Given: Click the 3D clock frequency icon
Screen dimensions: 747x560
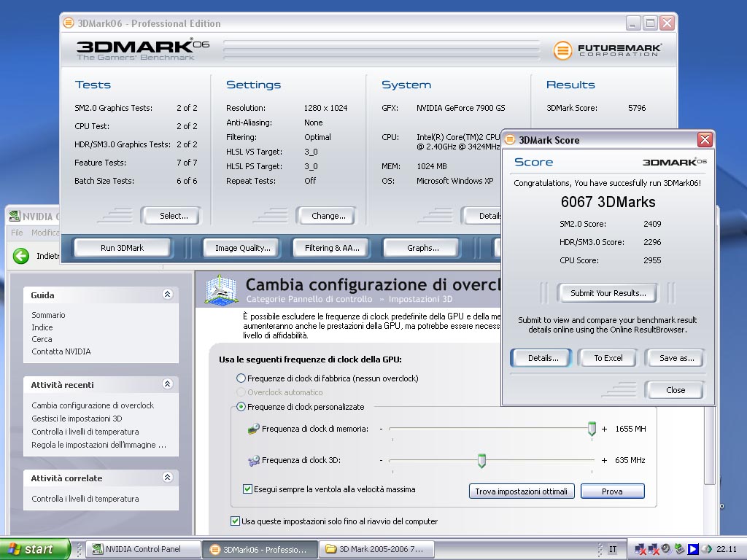Looking at the screenshot, I should 253,461.
